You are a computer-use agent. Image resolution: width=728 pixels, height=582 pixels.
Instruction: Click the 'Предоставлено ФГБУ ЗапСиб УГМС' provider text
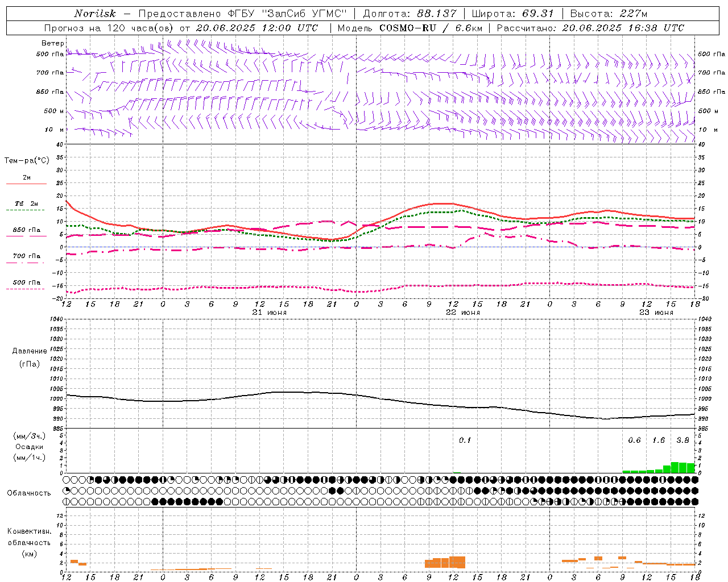tap(242, 14)
